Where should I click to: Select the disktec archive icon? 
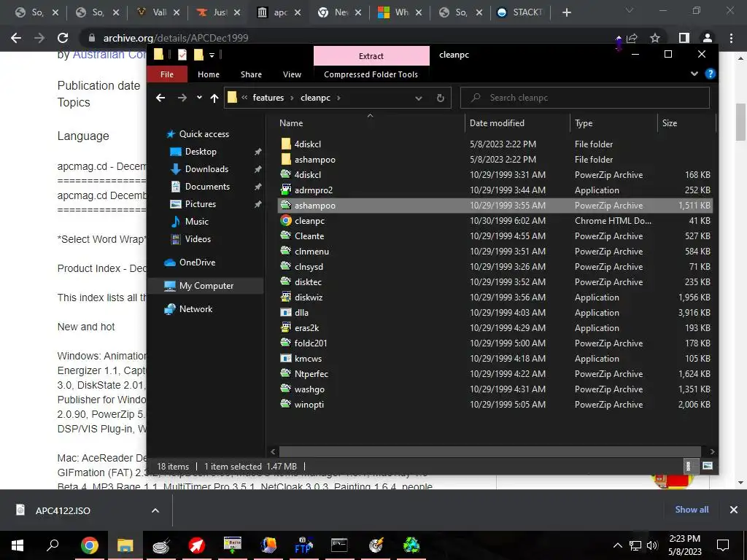[286, 281]
